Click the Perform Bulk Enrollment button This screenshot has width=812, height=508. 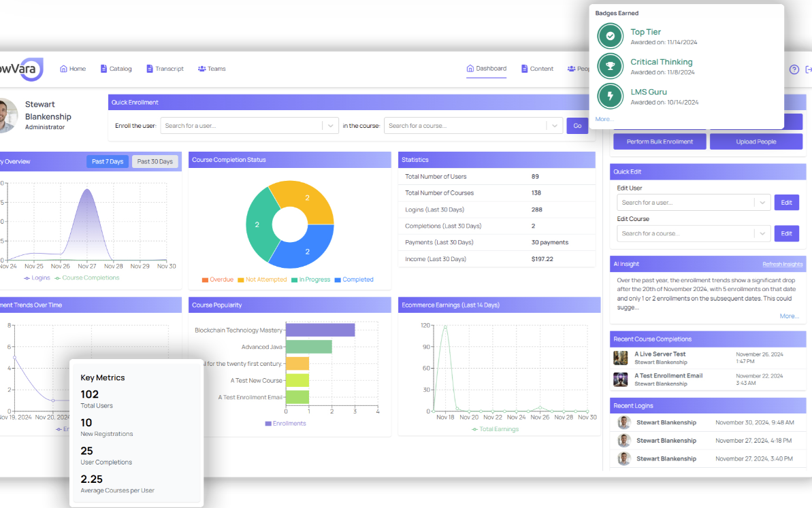[659, 141]
